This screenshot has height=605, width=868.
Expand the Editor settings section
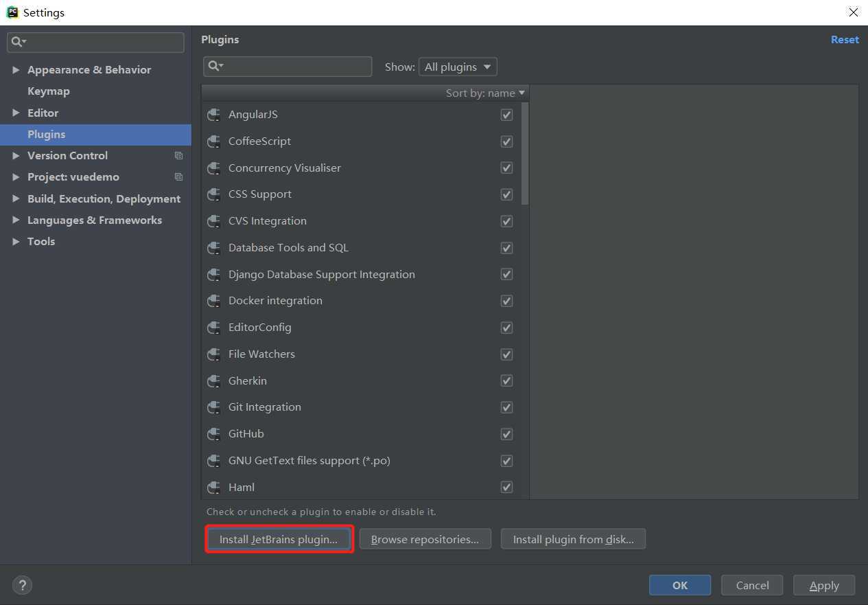point(16,113)
